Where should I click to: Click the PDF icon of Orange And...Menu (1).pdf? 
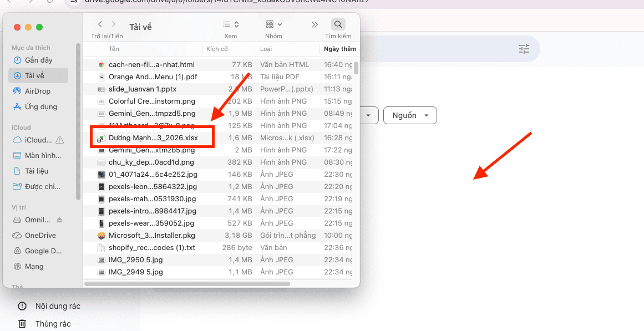coord(101,77)
